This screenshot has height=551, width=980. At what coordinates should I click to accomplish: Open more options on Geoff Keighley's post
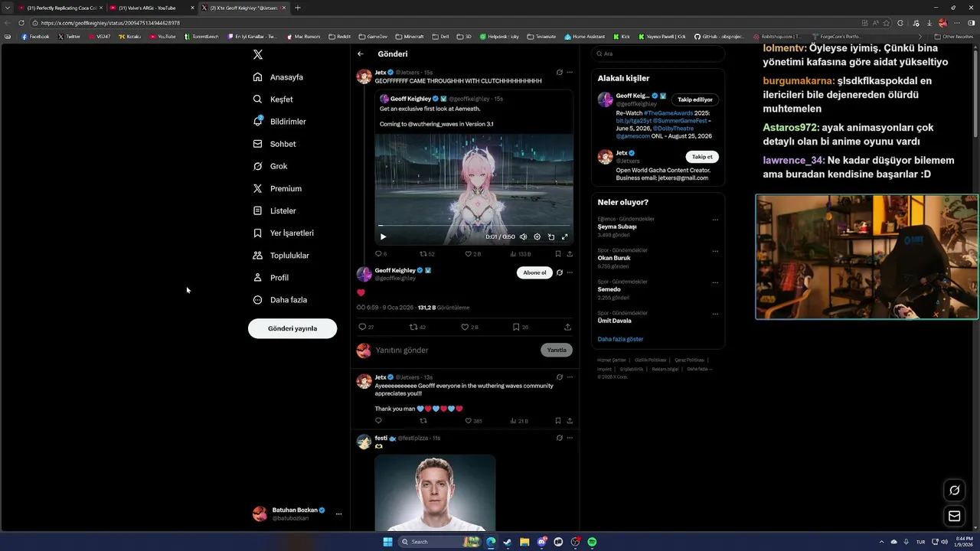click(570, 272)
